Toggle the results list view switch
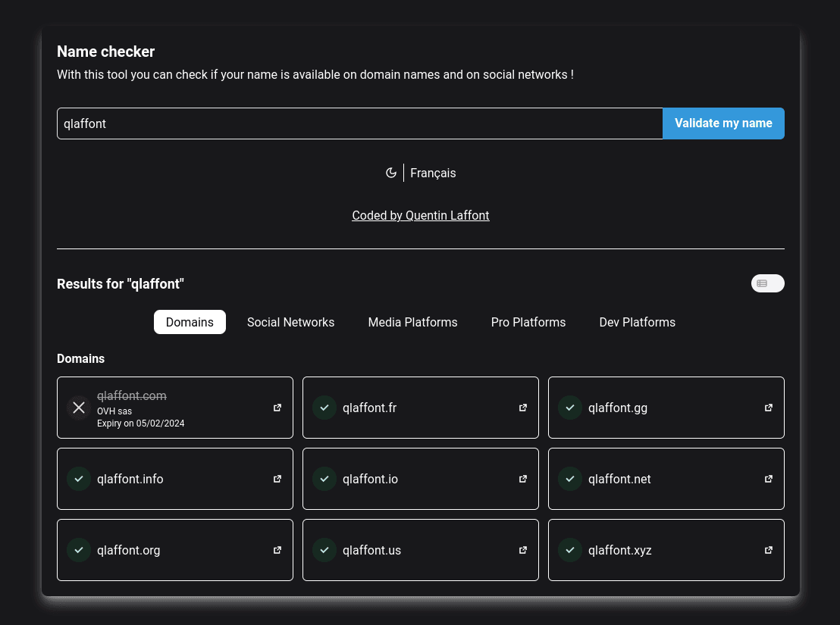Image resolution: width=840 pixels, height=625 pixels. (x=767, y=283)
